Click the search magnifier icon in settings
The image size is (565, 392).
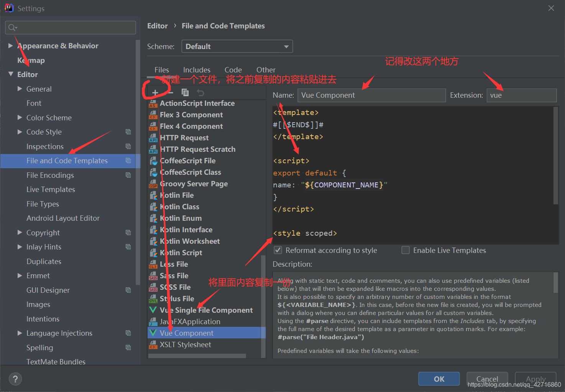12,28
